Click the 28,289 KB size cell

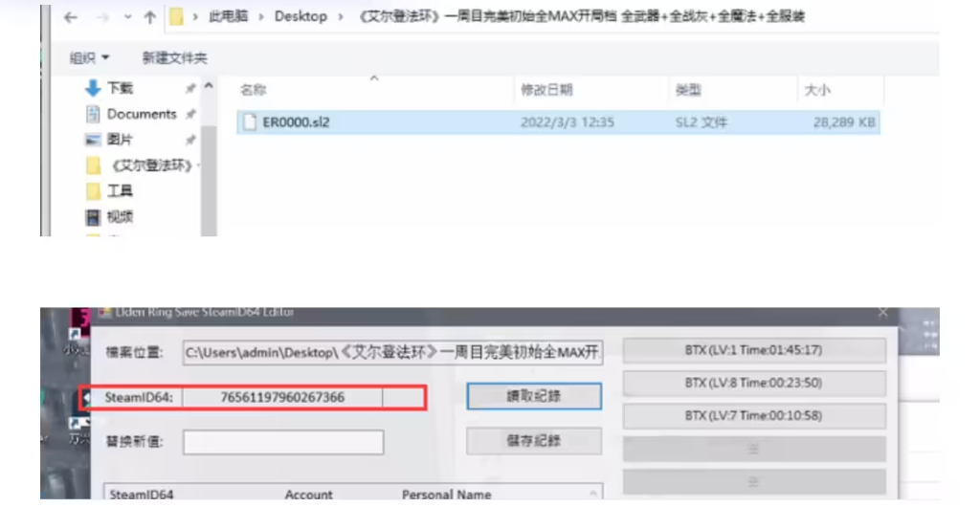click(x=844, y=122)
